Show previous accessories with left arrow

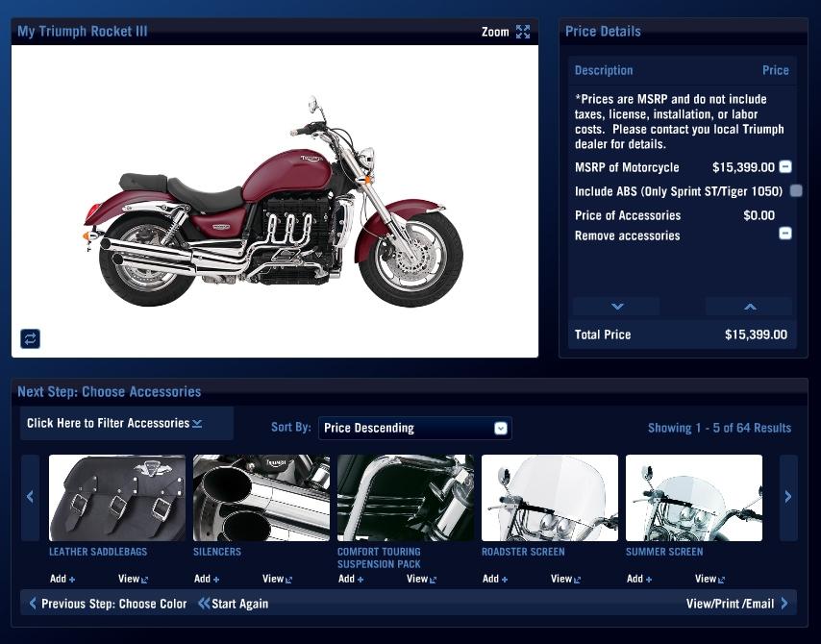[x=31, y=497]
